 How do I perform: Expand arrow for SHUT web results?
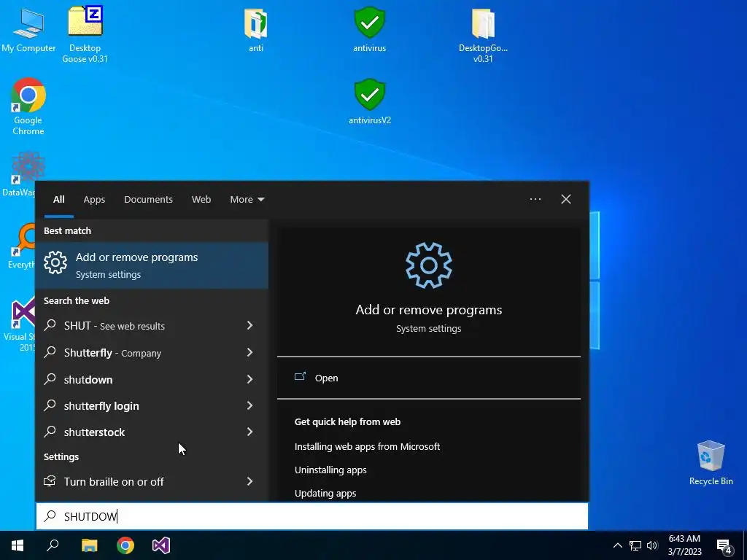250,325
